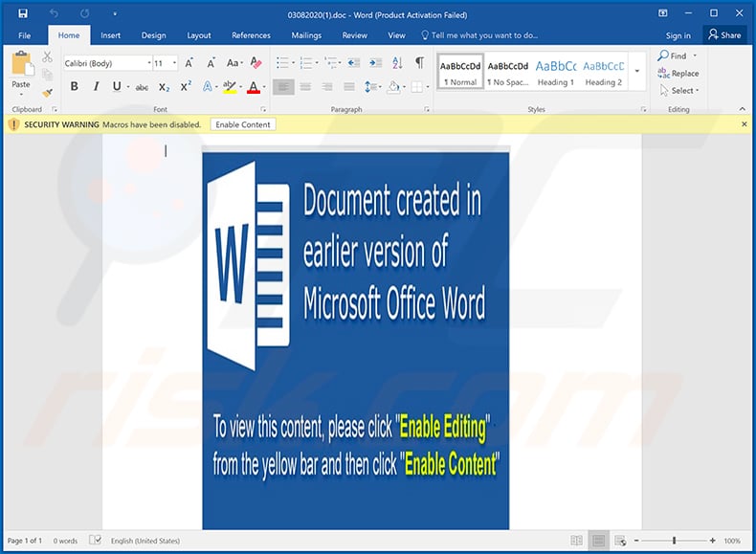
Task: Switch to the Review tab
Action: 354,35
